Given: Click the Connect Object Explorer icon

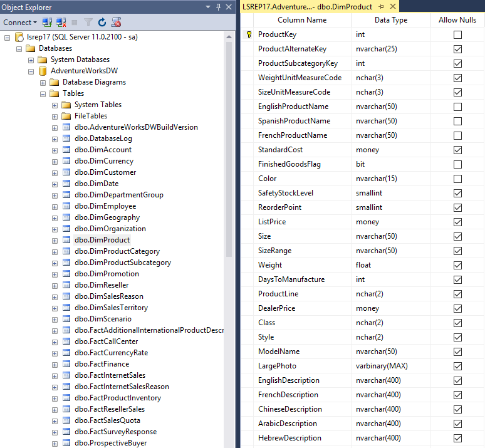Looking at the screenshot, I should click(47, 22).
